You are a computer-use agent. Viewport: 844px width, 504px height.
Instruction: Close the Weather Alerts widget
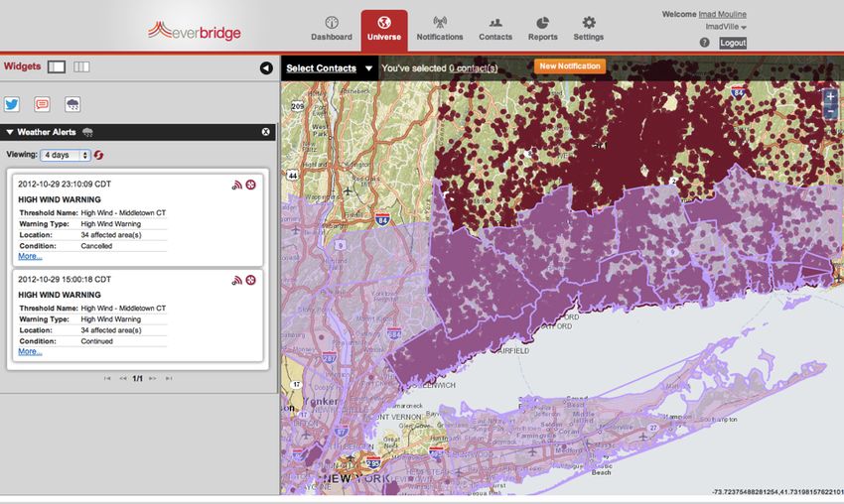coord(266,132)
